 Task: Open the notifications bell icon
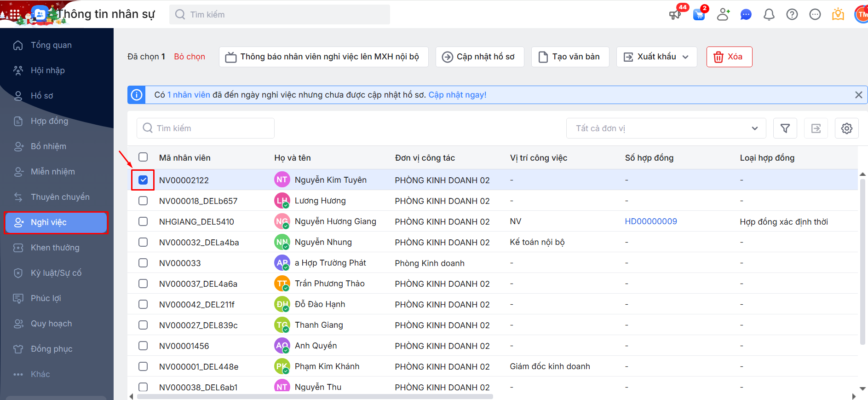769,15
